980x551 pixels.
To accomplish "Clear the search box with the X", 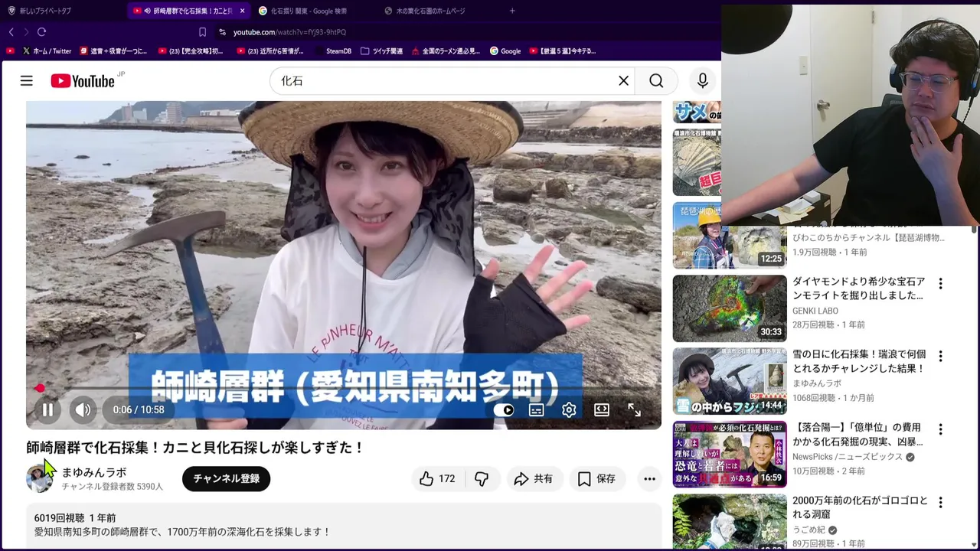I will pyautogui.click(x=623, y=81).
